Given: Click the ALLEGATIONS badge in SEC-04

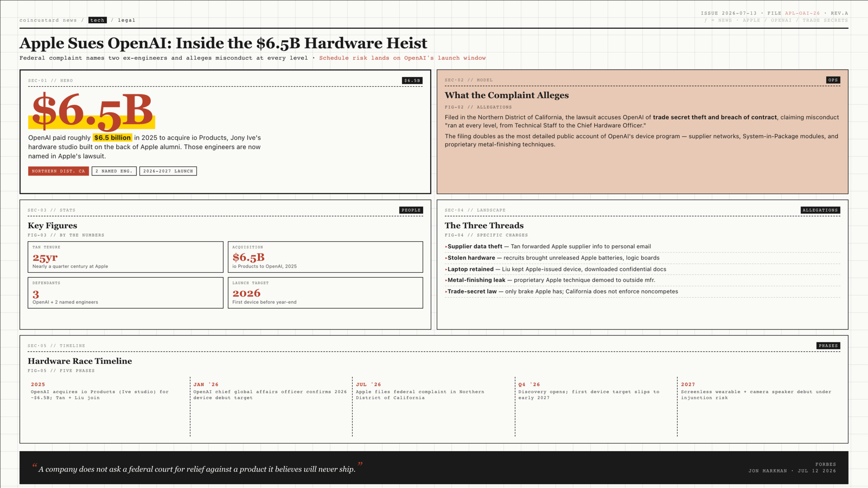Looking at the screenshot, I should coord(820,210).
